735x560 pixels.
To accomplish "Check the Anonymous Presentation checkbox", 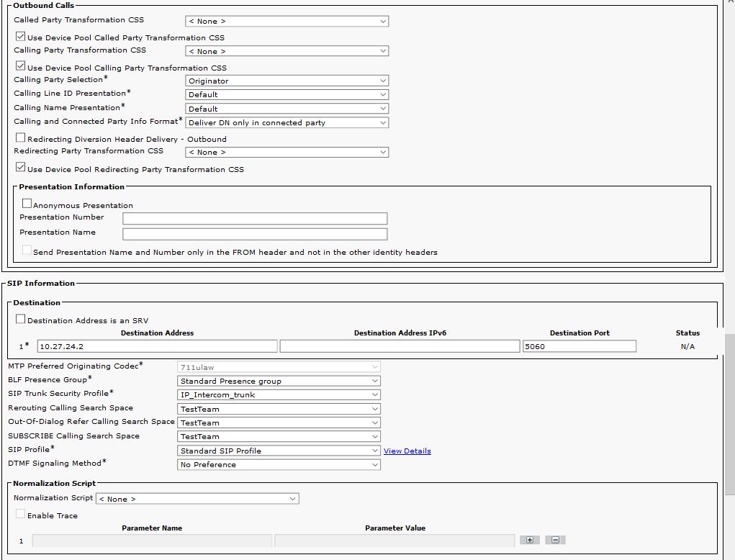I will tap(27, 204).
